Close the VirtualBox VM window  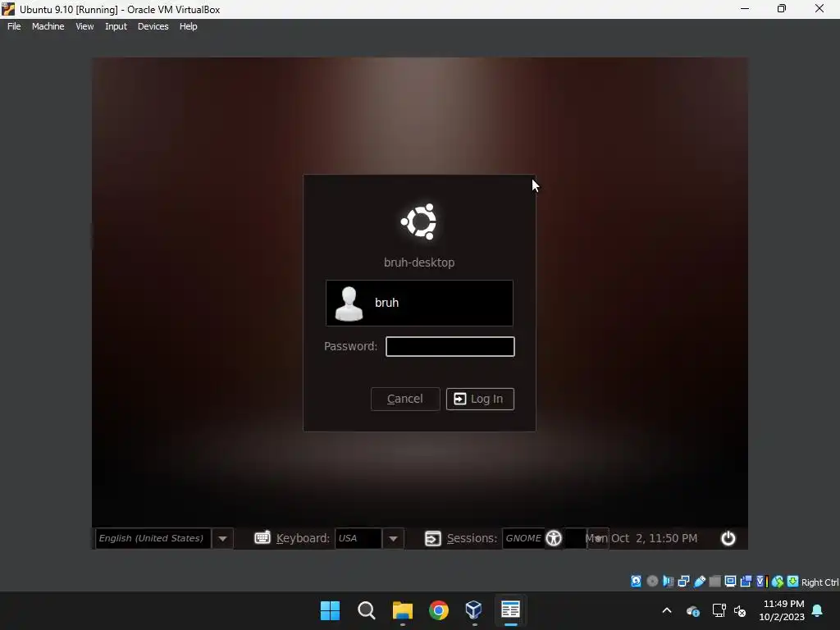819,8
